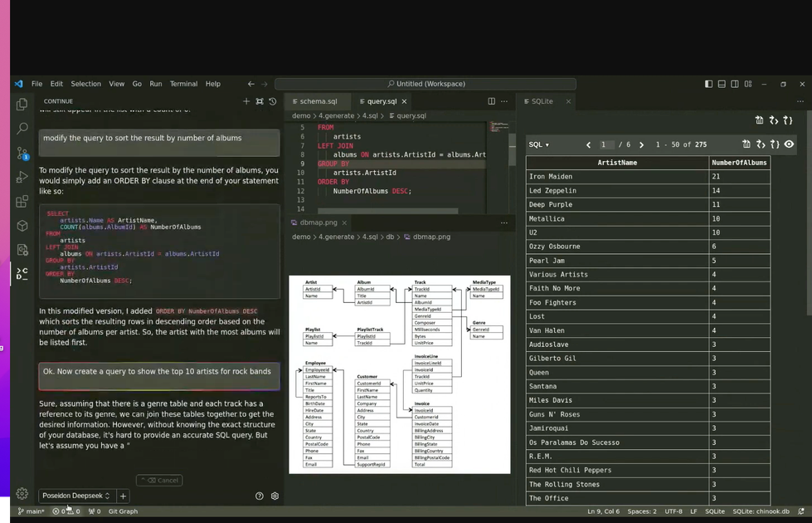Cancel the response being generated
This screenshot has width=812, height=523.
click(x=159, y=480)
